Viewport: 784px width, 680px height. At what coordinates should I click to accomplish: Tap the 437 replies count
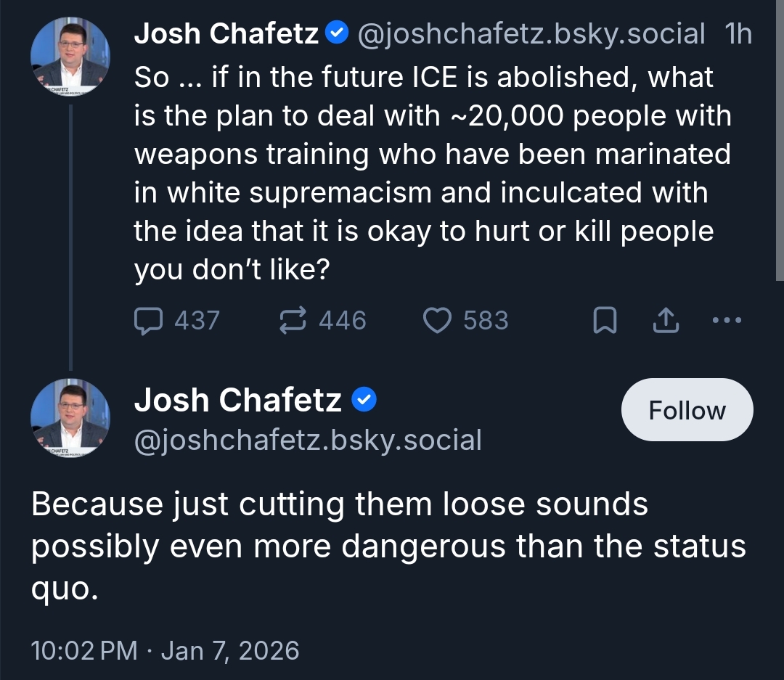point(197,321)
